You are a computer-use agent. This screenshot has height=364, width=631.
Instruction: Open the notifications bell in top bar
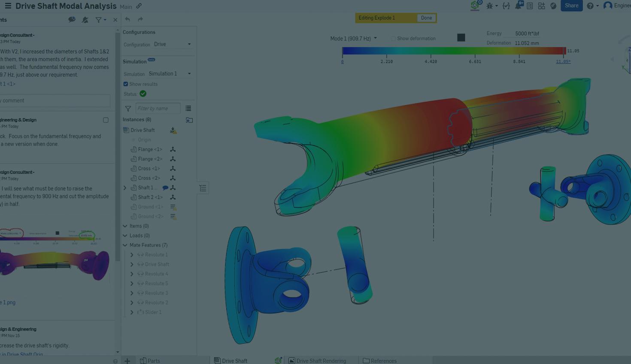click(519, 6)
